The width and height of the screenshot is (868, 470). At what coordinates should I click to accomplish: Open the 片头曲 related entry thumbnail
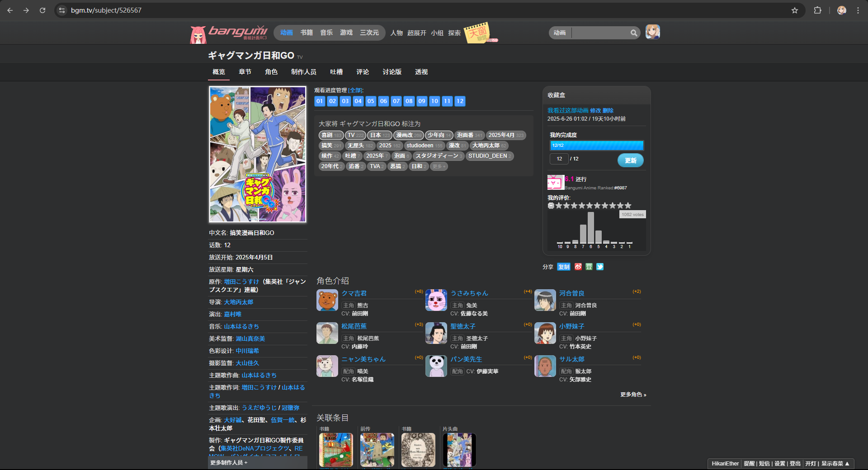pos(459,450)
